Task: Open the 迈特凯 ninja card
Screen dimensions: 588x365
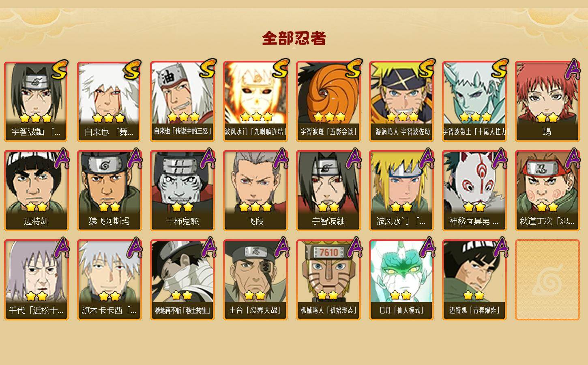Action: [36, 191]
